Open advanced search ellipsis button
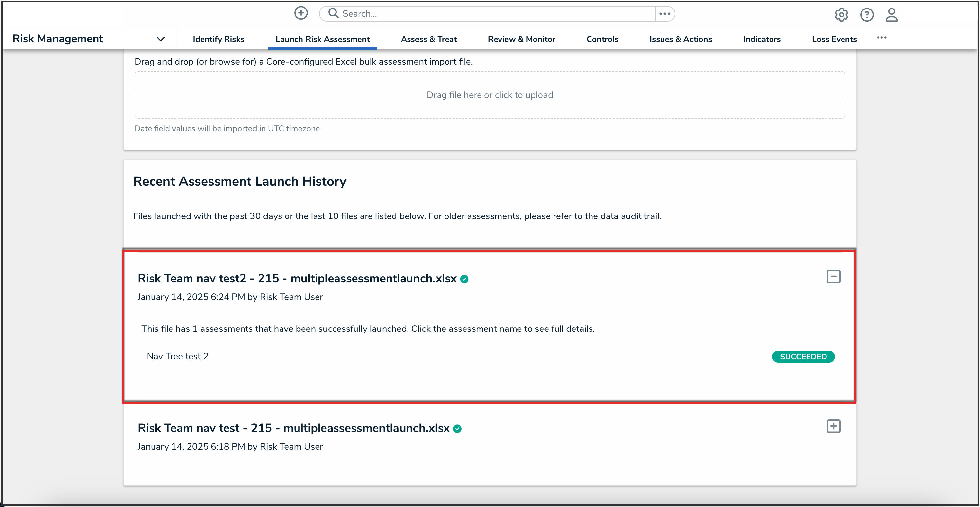Screen dimensions: 980x507 tap(664, 14)
